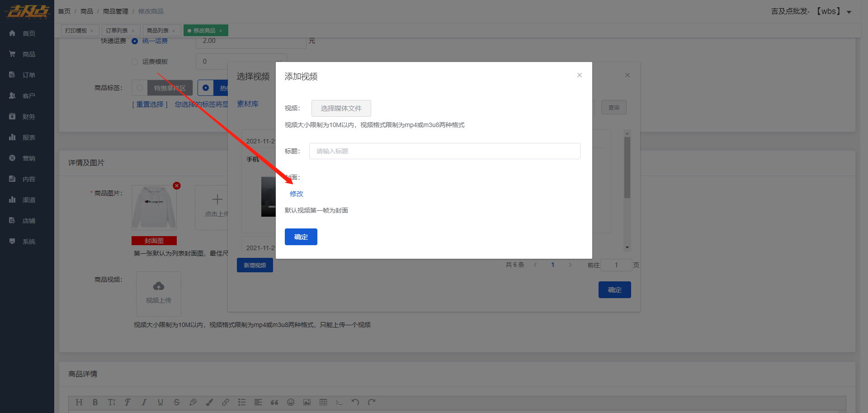
Task: Confirm the 添加视频 dialog with 确定
Action: point(301,237)
